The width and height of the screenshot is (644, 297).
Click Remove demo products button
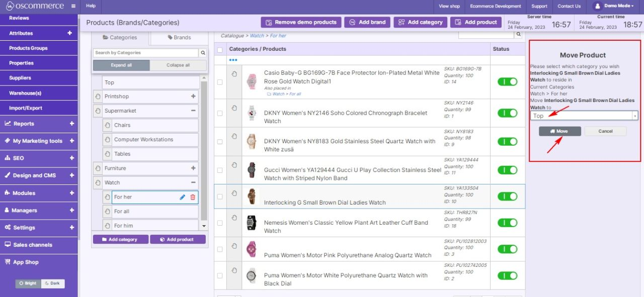(x=301, y=22)
